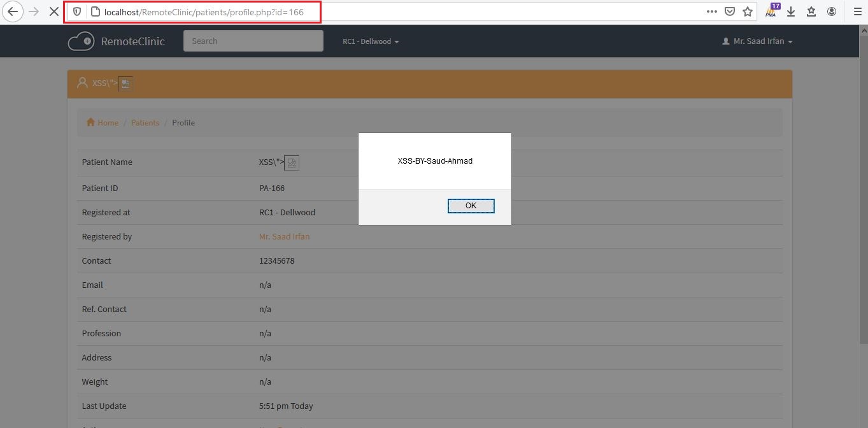Open the page actions three-dots menu
The height and width of the screenshot is (428, 868).
712,11
